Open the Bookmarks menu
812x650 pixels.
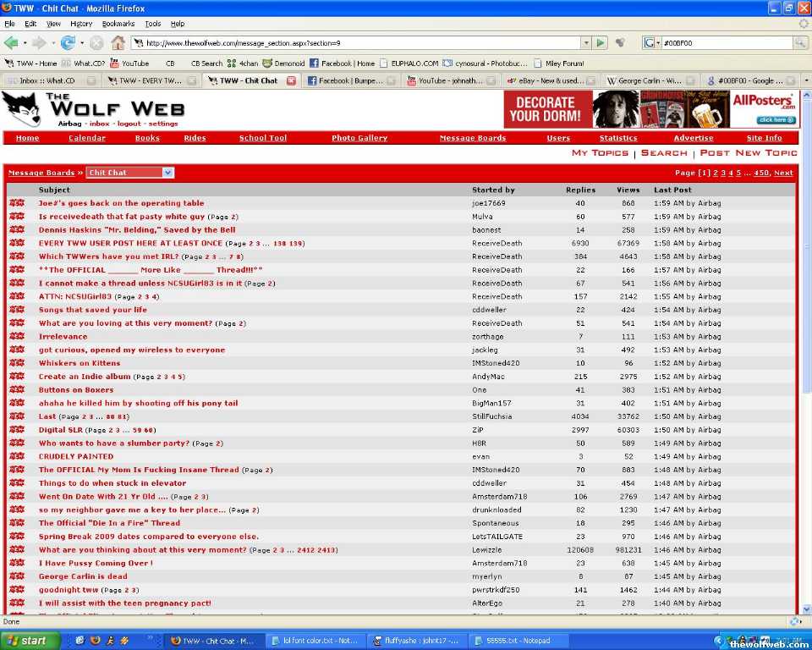coord(118,24)
